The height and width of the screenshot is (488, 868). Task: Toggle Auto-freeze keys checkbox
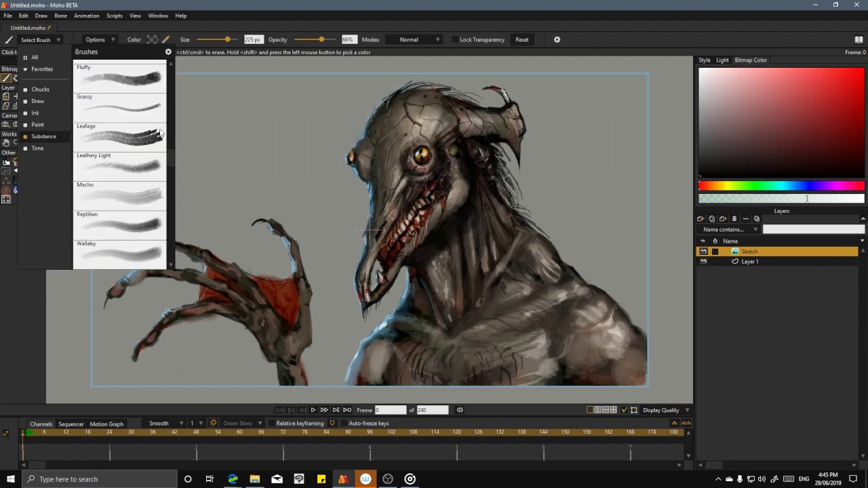pos(344,424)
